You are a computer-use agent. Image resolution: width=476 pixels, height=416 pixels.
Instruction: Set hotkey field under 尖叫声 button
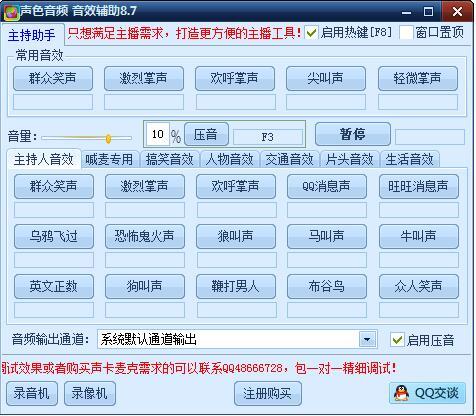[x=326, y=102]
